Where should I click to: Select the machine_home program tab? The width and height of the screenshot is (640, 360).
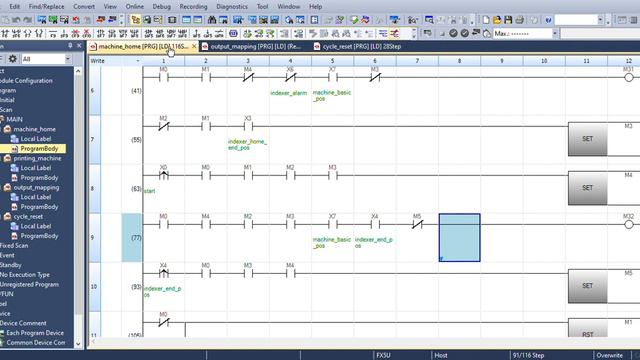(x=143, y=47)
